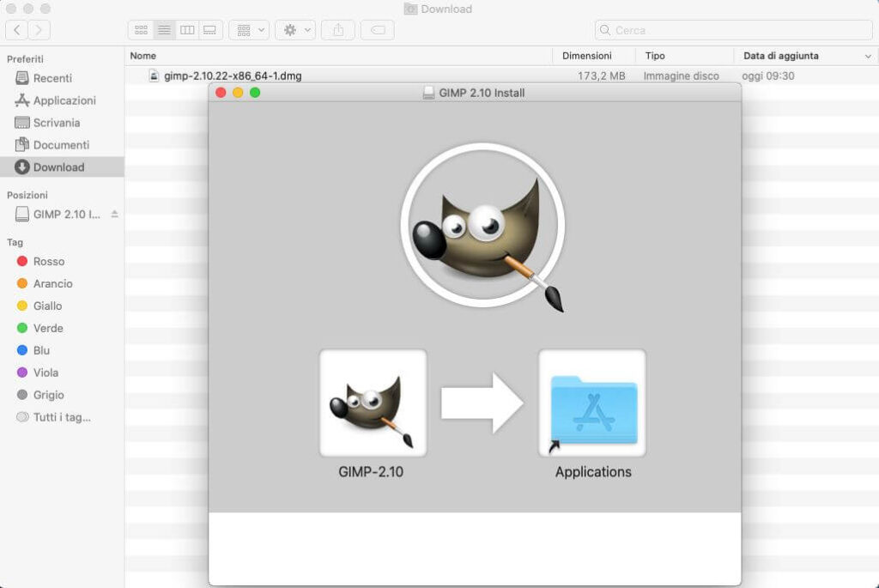This screenshot has width=879, height=588.
Task: Go back with the Finder back arrow
Action: coord(17,30)
